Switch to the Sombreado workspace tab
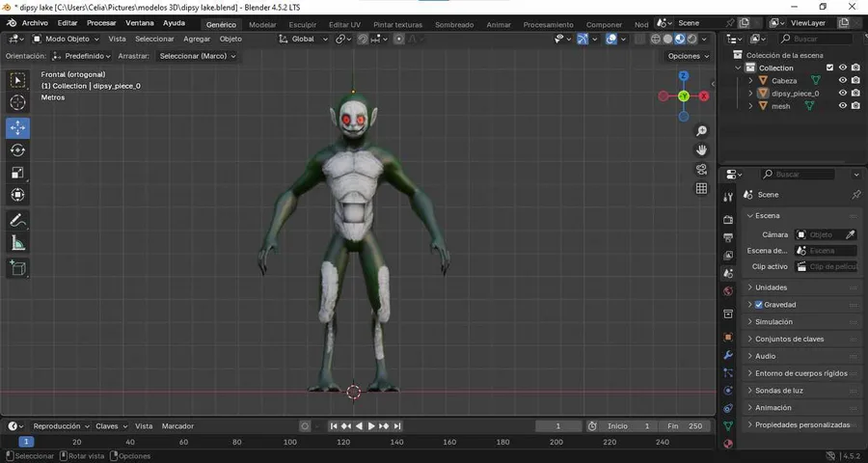The width and height of the screenshot is (868, 463). click(x=454, y=24)
